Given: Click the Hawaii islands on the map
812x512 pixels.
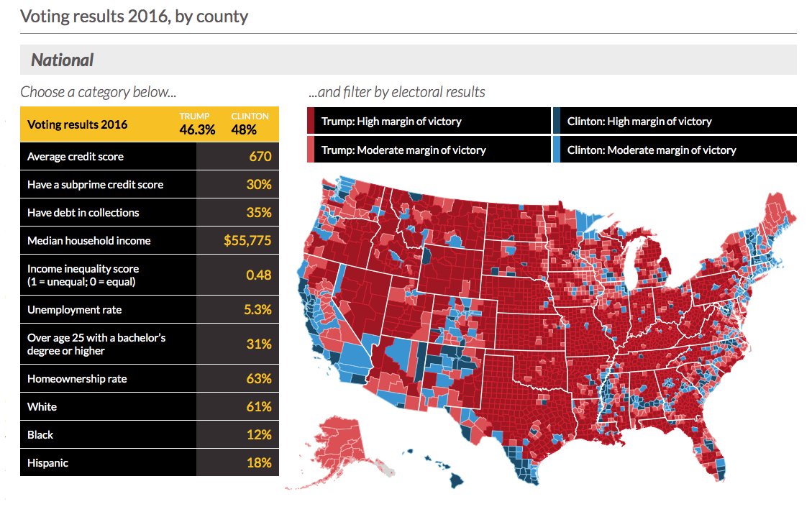Looking at the screenshot, I should pyautogui.click(x=456, y=475).
